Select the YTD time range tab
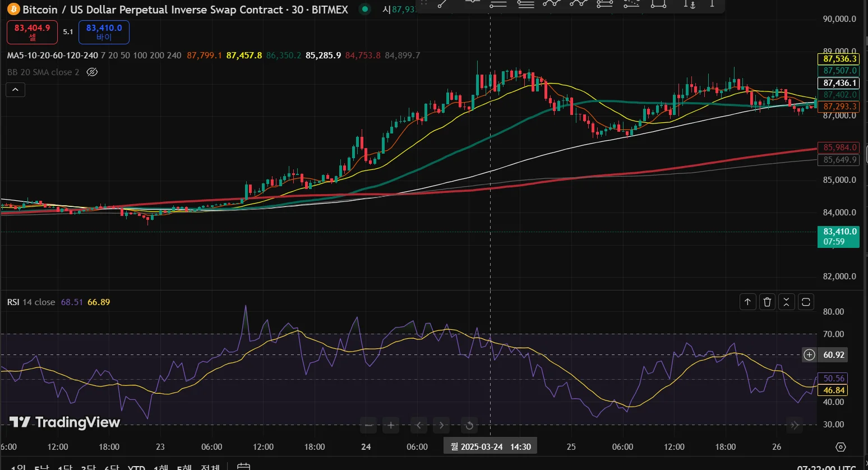 [x=136, y=467]
